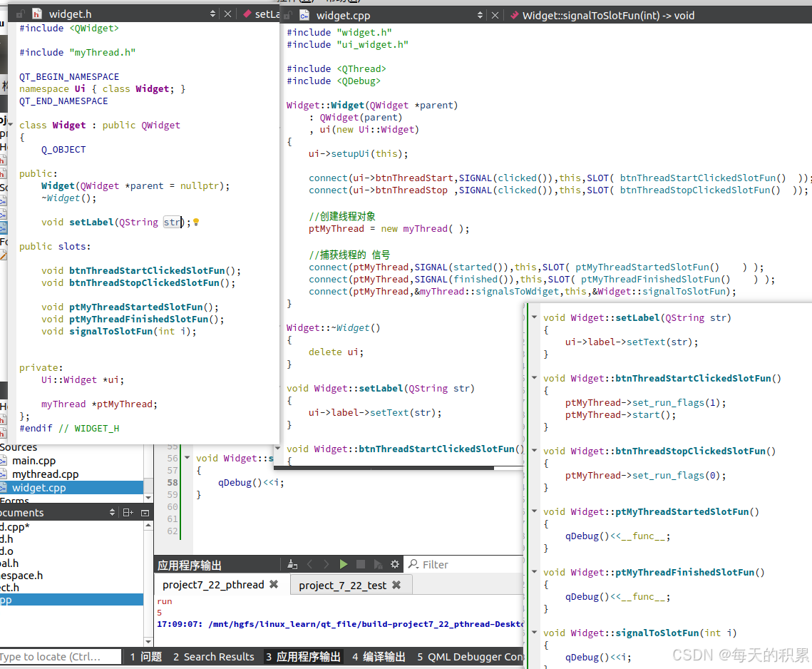The height and width of the screenshot is (669, 812).
Task: Open the 编译输出 compile output pane
Action: pos(379,657)
